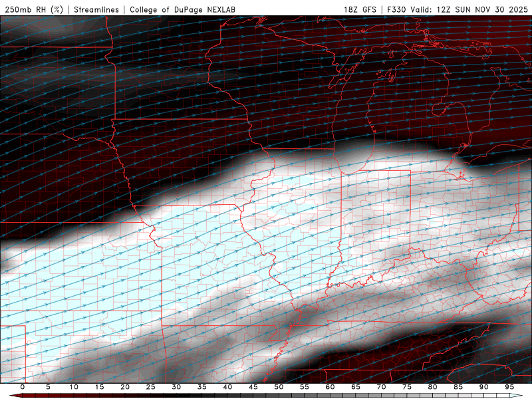Viewport: 532px width, 399px height.
Task: Select the 15 label on the color scale
Action: (x=99, y=387)
